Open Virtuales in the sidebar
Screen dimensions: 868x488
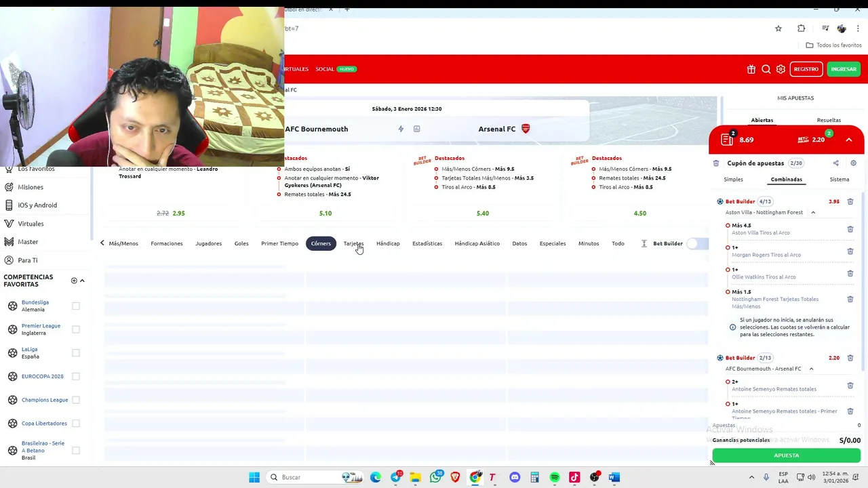click(x=31, y=224)
